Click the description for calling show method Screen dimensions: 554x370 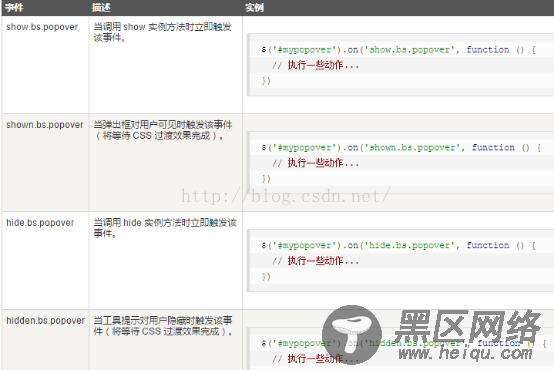163,32
